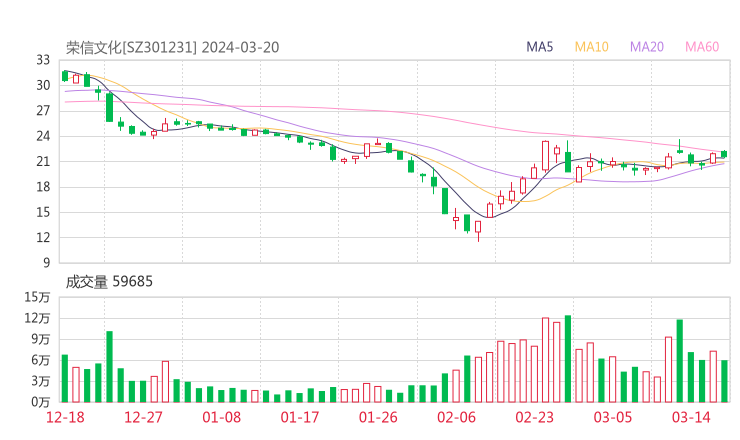Screen dimensions: 740x440
Task: Click the 03-14 date label
Action: click(691, 417)
